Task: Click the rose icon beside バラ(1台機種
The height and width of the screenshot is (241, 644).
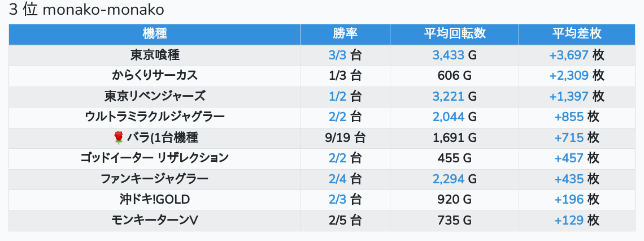Action: click(x=118, y=137)
